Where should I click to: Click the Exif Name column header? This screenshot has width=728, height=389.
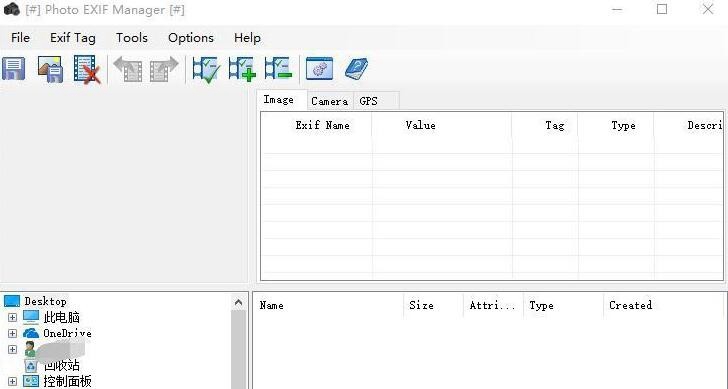tap(322, 125)
